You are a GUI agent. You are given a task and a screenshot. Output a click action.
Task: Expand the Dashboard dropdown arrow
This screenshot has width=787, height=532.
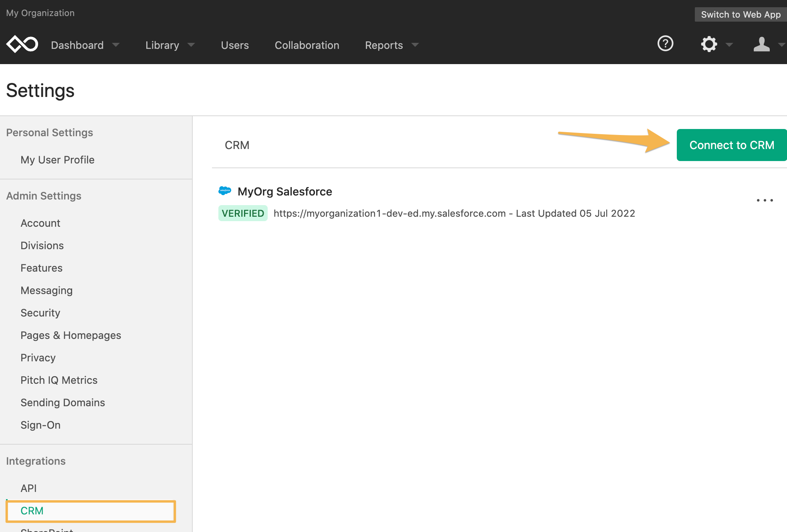point(116,45)
